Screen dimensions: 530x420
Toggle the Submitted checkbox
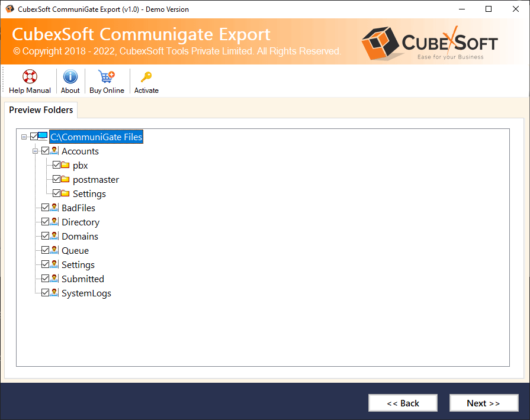(45, 278)
